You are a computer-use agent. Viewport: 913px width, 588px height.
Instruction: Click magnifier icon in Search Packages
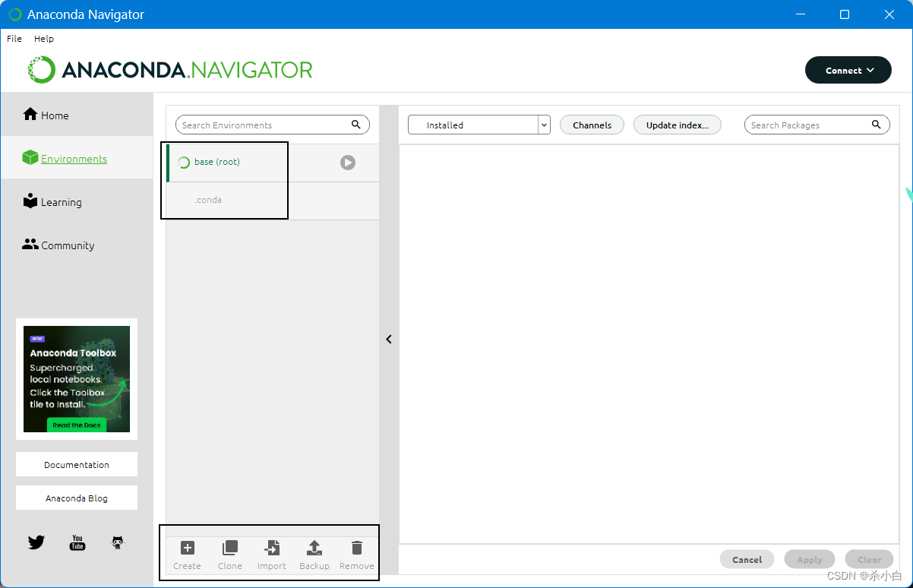[877, 125]
